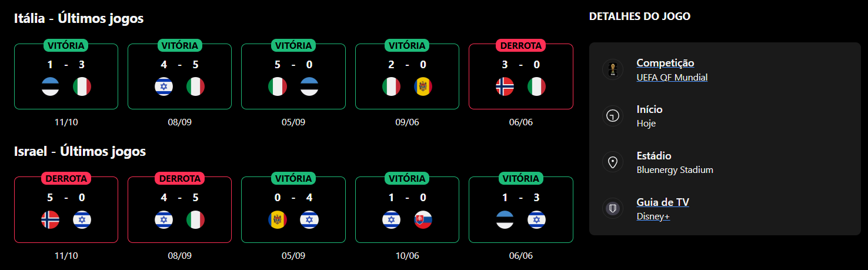Click Norway flag in Israel 5-0 defeat

[51, 220]
